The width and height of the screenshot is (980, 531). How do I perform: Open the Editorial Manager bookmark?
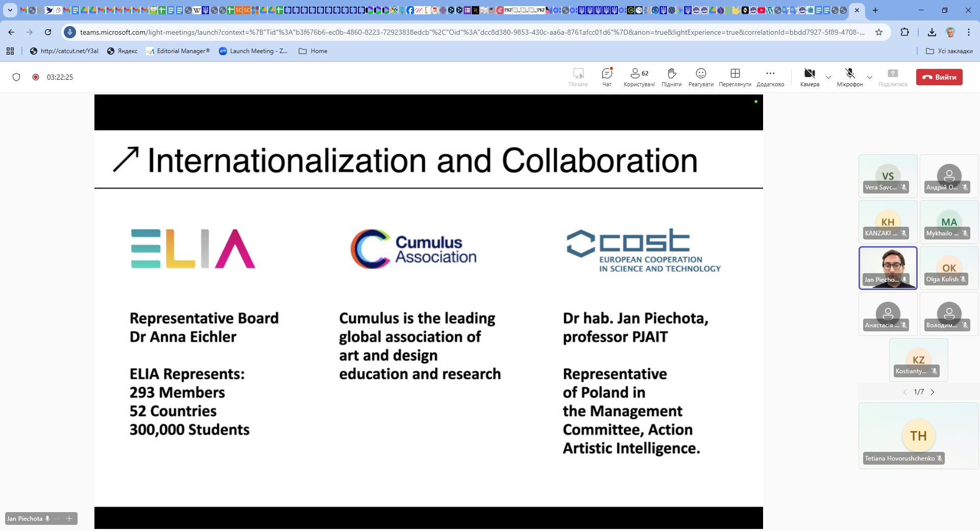pos(178,51)
